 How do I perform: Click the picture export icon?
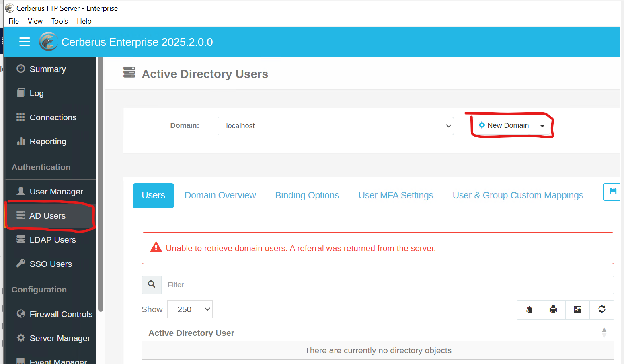(x=577, y=309)
